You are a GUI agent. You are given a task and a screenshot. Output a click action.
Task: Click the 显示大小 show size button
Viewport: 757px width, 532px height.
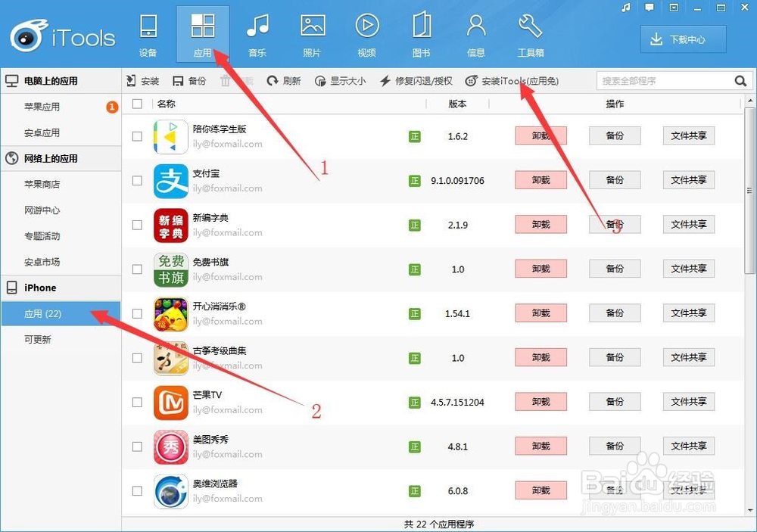[340, 81]
